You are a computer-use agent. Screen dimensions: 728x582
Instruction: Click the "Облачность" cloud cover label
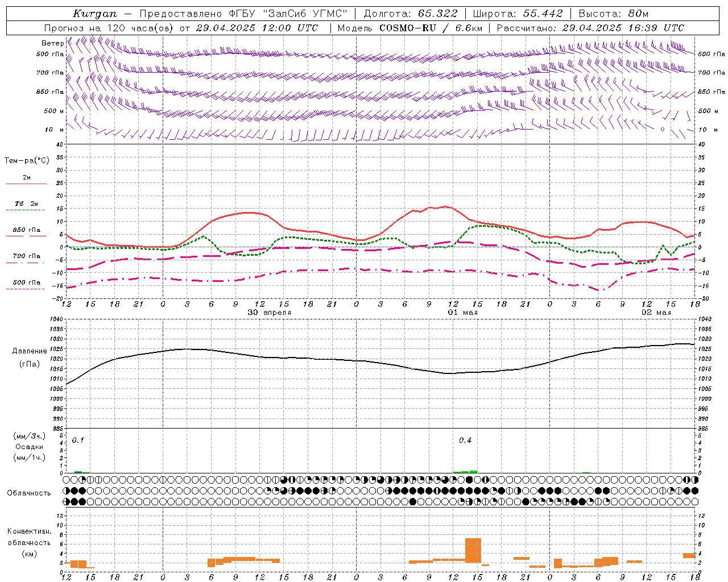point(29,493)
